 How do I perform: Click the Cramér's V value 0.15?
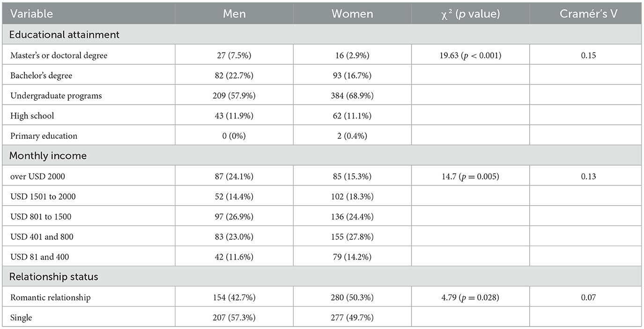(x=585, y=55)
